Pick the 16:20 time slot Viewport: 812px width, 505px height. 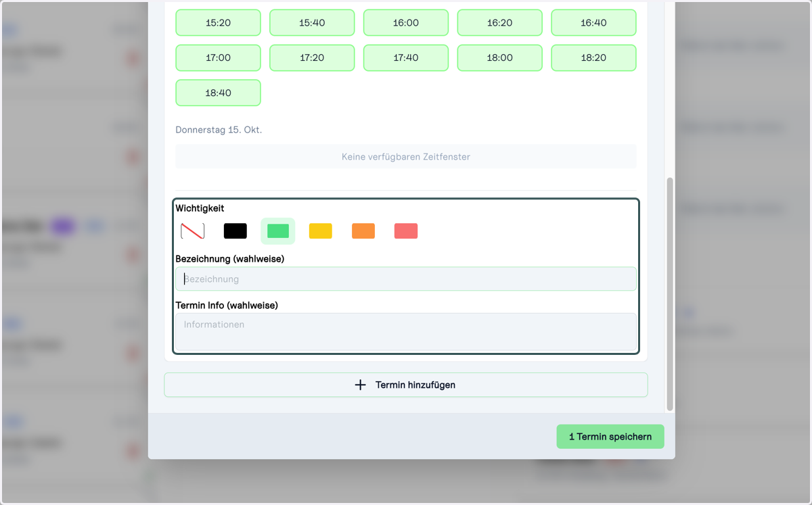(x=499, y=22)
